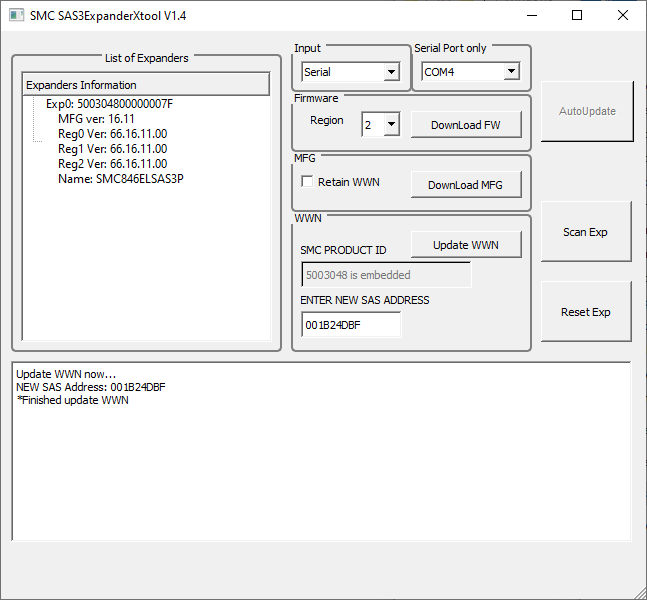Viewport: 647px width, 600px height.
Task: Maximize the SAS3ExpanderXtool window
Action: pyautogui.click(x=577, y=16)
